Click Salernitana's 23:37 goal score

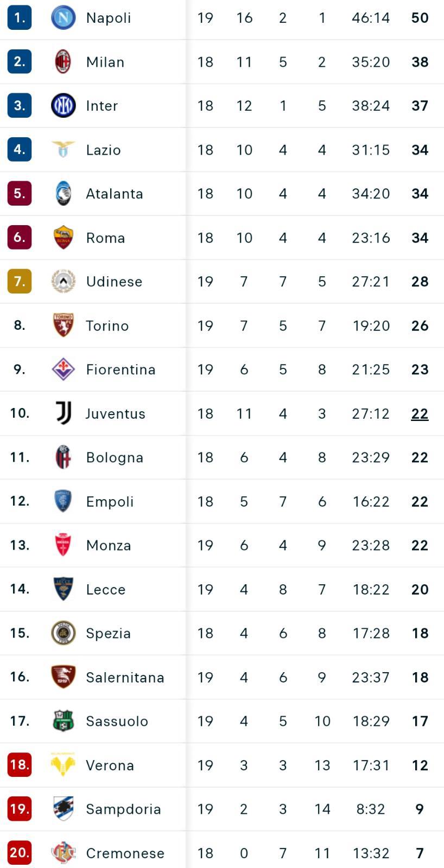371,677
